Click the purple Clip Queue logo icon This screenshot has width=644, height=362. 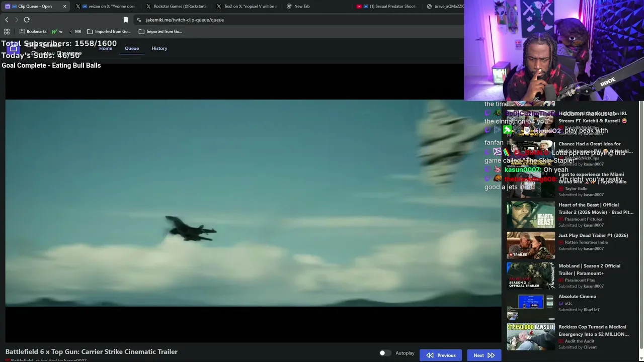tap(14, 48)
